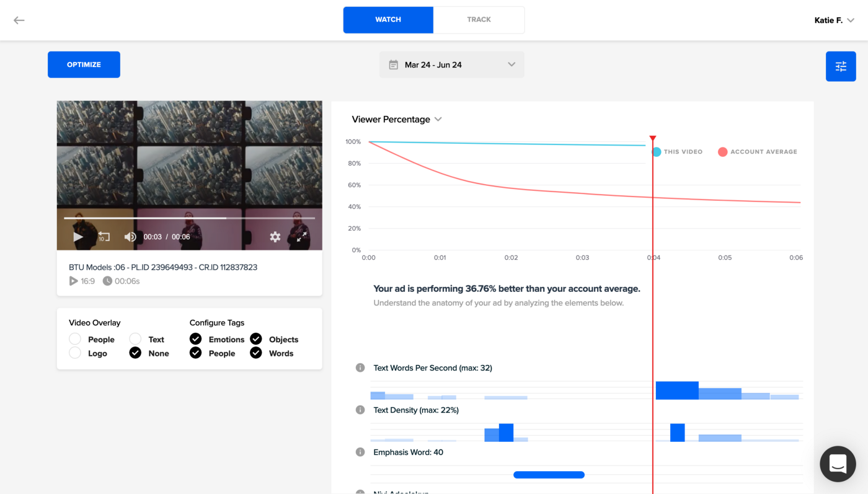
Task: Click info icon for Emphasis Word
Action: [360, 452]
